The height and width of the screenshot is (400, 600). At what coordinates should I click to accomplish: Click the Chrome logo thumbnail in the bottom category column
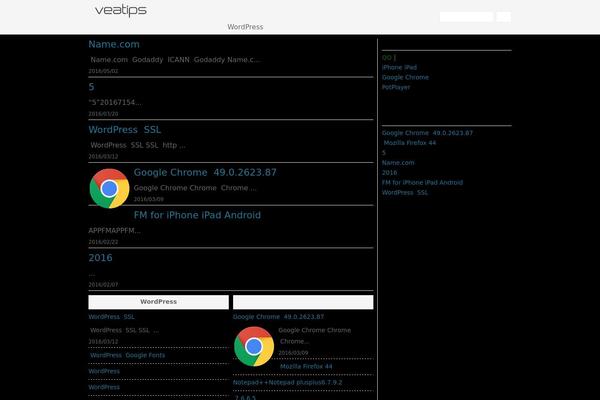[x=254, y=346]
